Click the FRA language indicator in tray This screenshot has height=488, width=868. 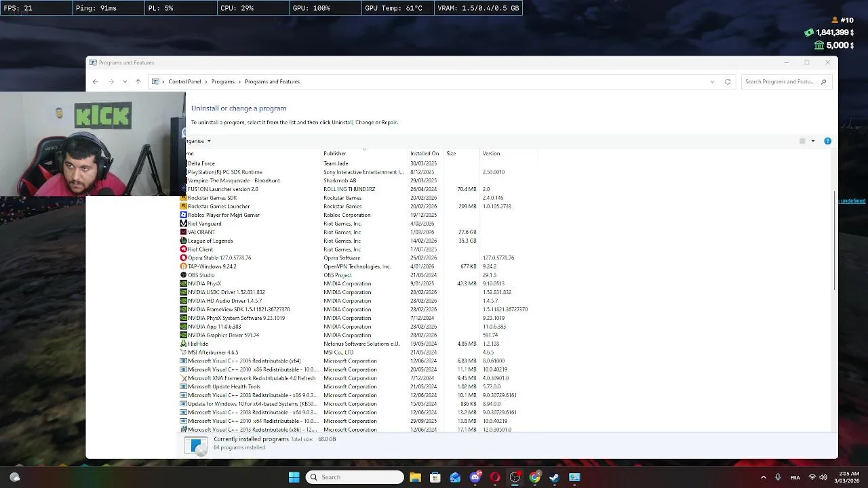point(795,478)
